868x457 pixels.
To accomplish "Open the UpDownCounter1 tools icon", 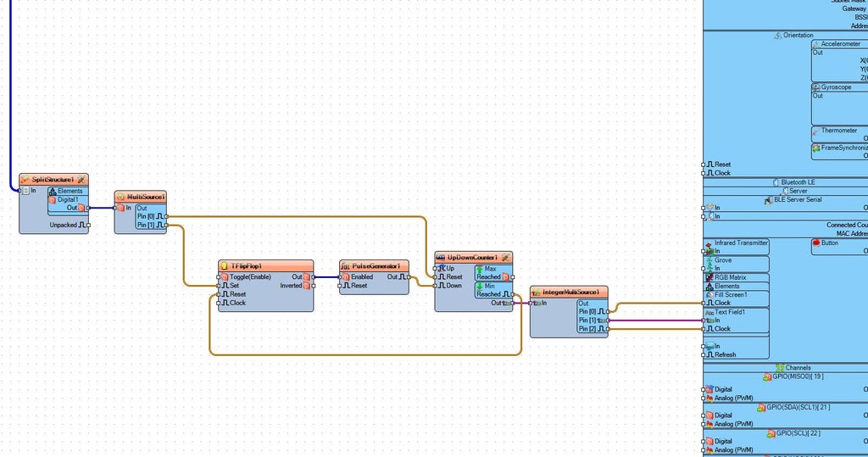I will click(x=505, y=258).
